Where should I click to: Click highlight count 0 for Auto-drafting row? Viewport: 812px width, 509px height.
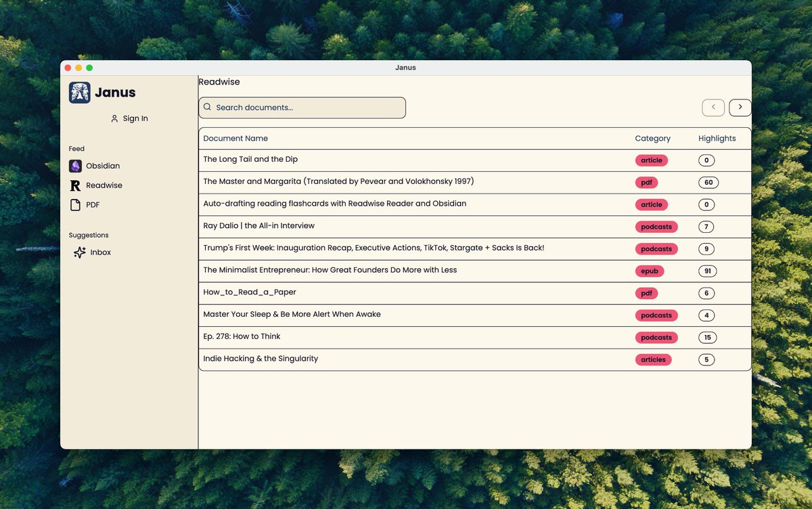tap(706, 204)
